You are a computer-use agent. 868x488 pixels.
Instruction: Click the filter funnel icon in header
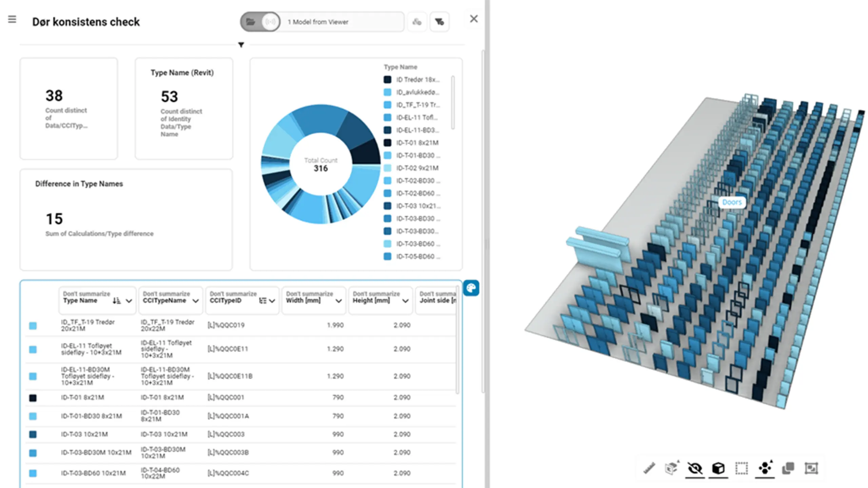pos(439,22)
